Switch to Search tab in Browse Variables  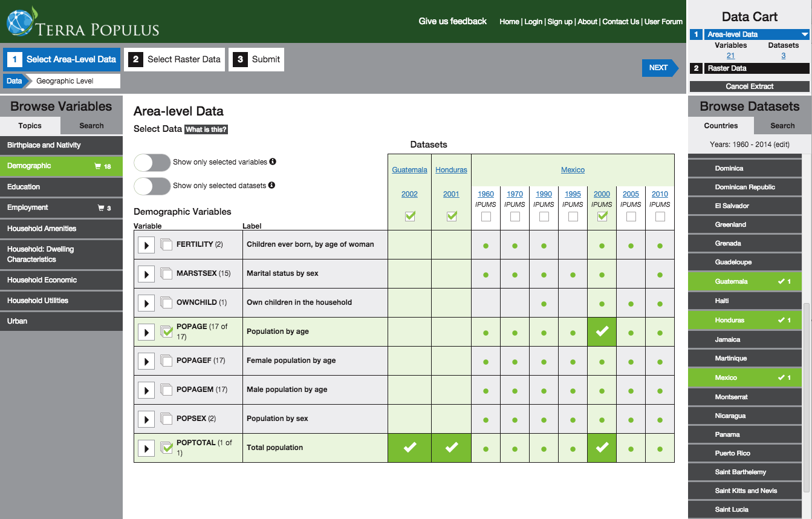coord(91,126)
